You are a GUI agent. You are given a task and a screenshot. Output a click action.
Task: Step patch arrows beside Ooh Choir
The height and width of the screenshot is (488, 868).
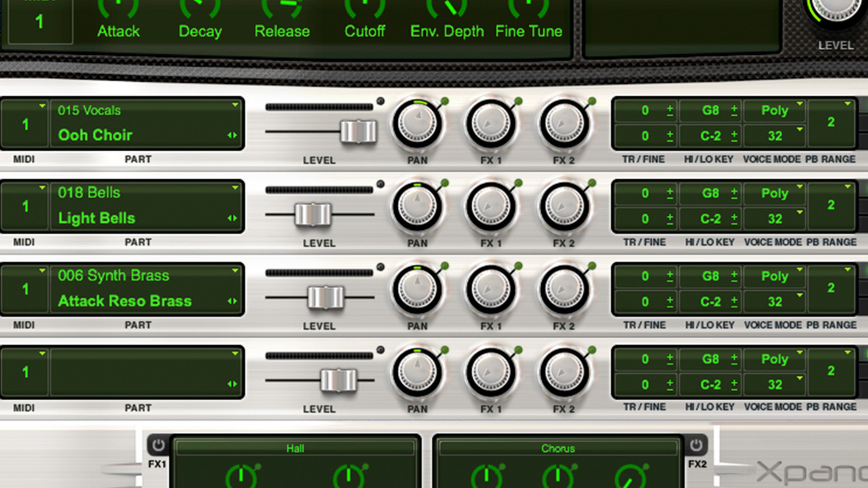232,135
